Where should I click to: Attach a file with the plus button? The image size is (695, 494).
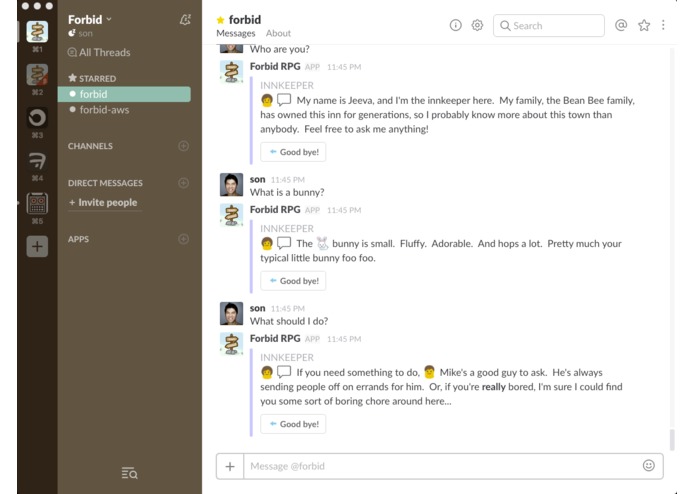230,466
